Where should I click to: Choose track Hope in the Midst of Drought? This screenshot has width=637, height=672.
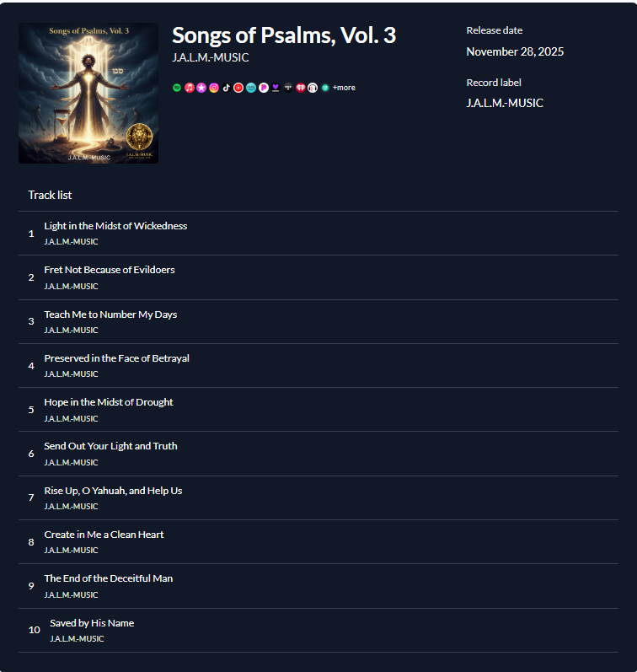point(318,409)
